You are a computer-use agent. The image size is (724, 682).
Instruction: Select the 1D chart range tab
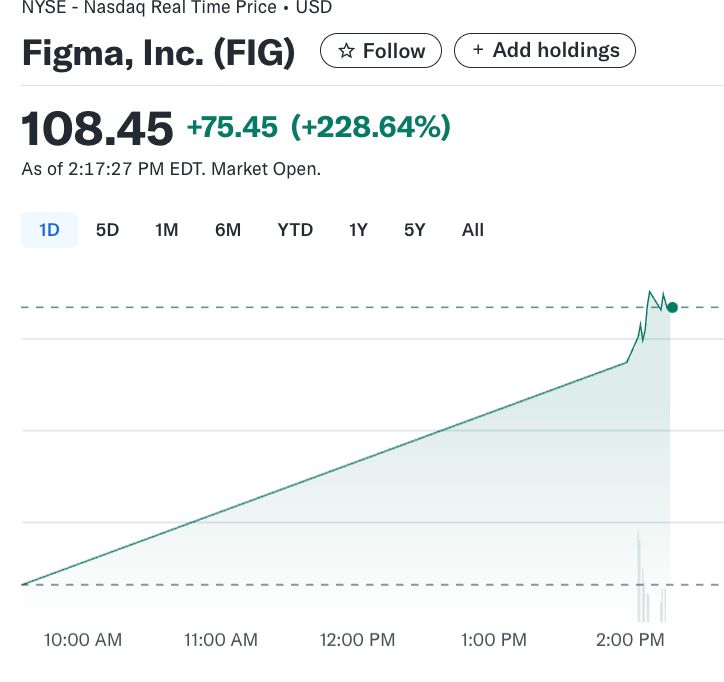click(x=49, y=230)
